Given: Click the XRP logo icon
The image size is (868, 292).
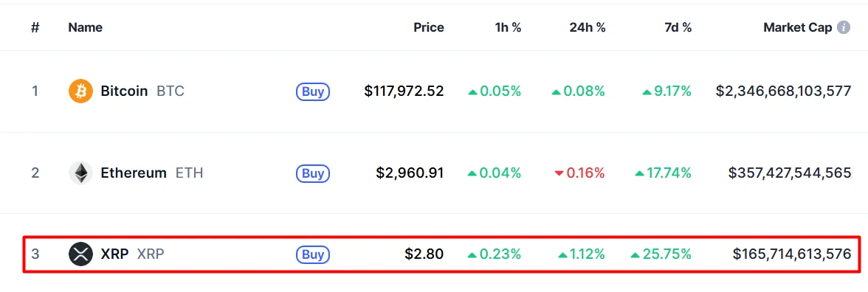Looking at the screenshot, I should pyautogui.click(x=81, y=254).
